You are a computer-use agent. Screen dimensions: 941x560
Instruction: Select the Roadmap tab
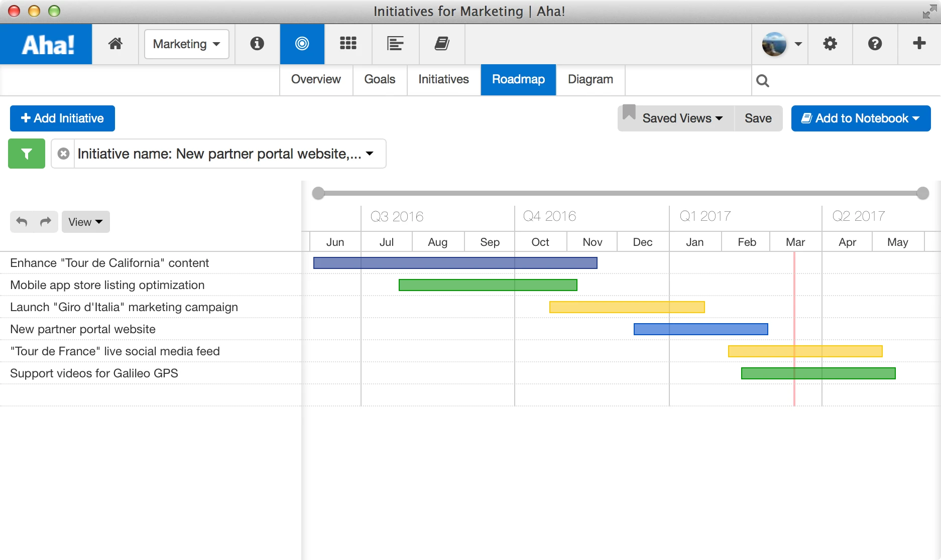(x=518, y=80)
